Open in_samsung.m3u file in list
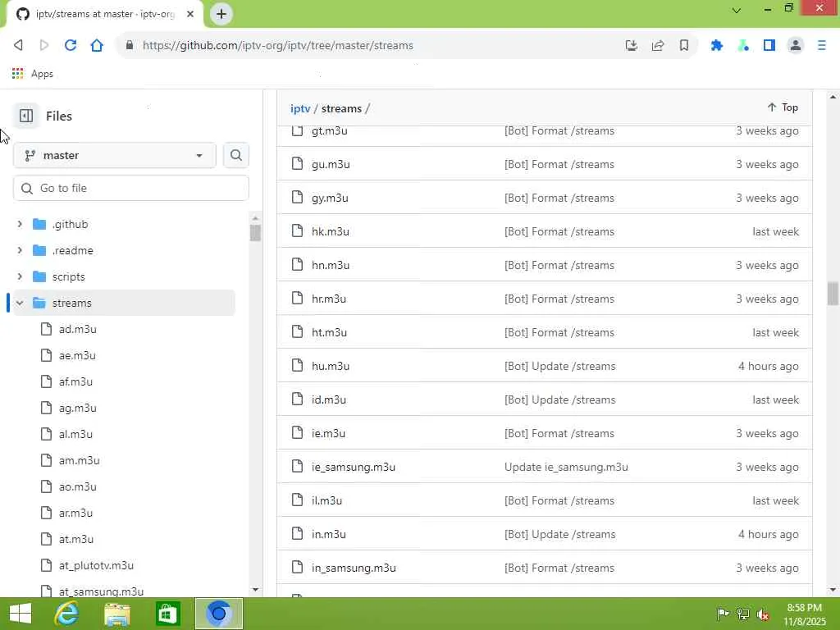This screenshot has width=840, height=630. click(354, 568)
